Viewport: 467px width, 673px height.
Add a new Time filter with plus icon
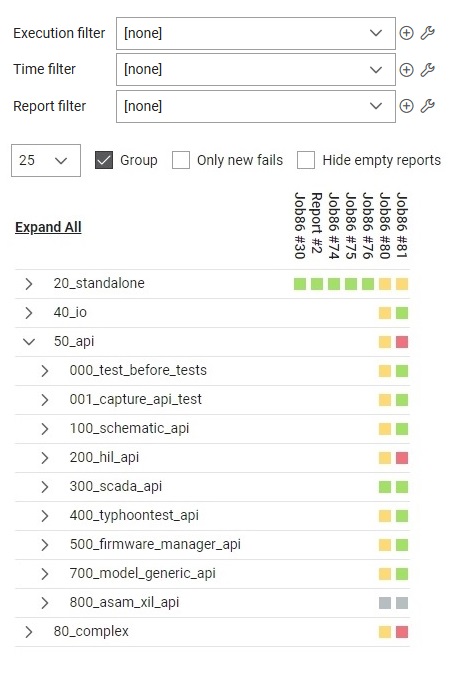pyautogui.click(x=406, y=70)
